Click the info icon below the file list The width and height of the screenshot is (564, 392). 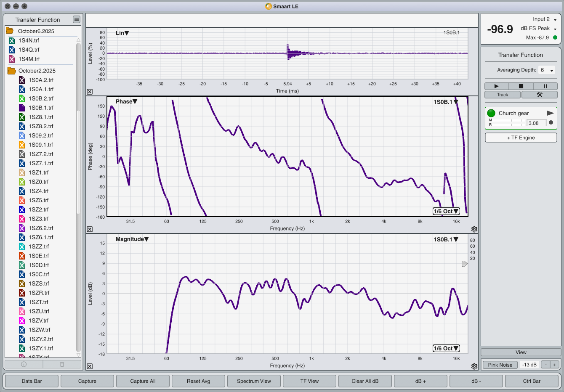[x=24, y=364]
